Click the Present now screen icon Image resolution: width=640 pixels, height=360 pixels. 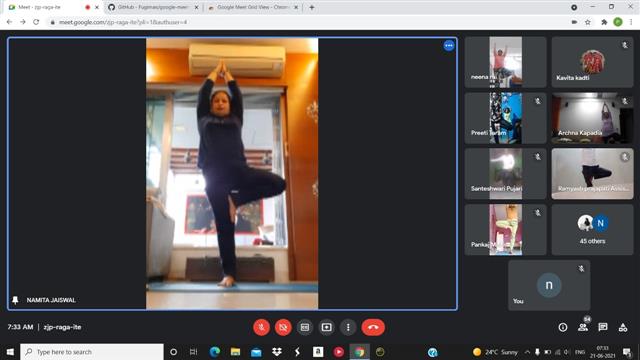[x=327, y=327]
